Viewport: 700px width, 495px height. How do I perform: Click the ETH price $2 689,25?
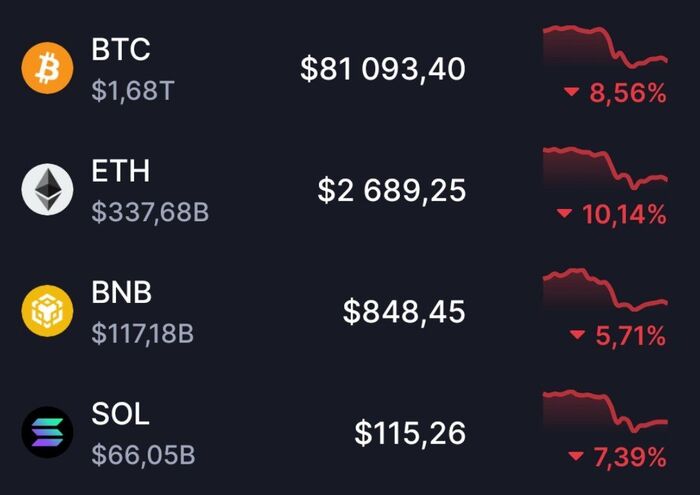pos(391,190)
